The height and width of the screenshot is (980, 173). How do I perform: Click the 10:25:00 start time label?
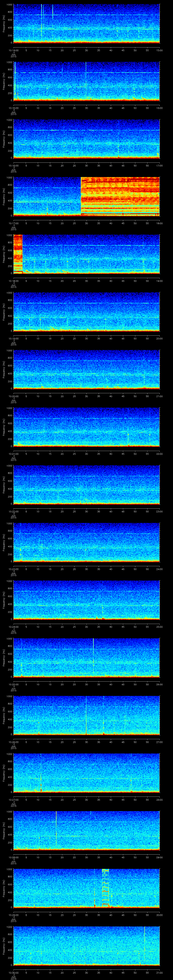13,684
